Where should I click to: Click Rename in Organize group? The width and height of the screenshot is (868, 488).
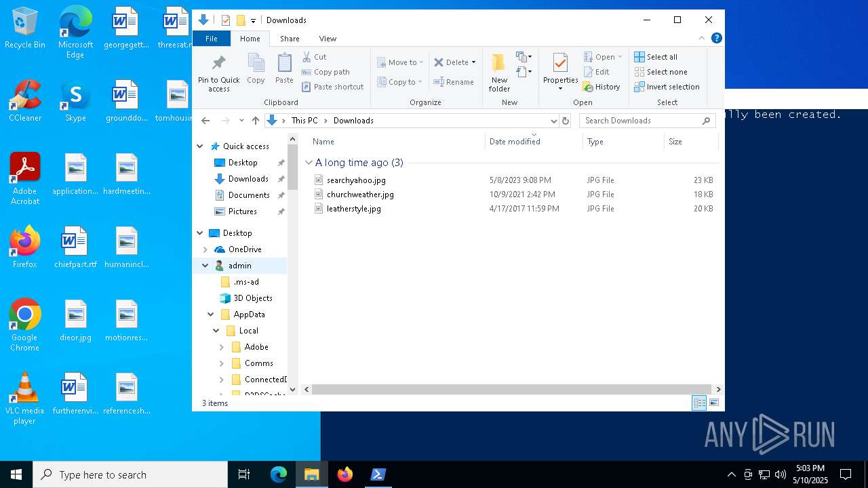[x=454, y=82]
